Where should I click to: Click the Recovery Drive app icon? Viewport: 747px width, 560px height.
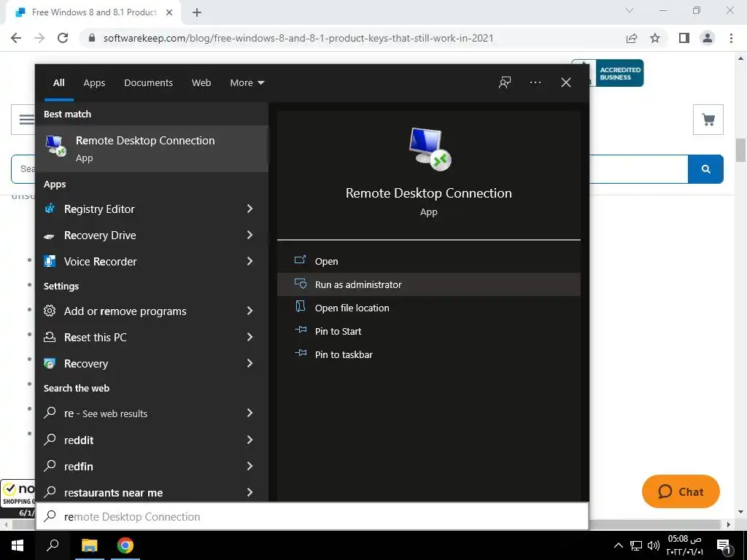click(x=50, y=236)
